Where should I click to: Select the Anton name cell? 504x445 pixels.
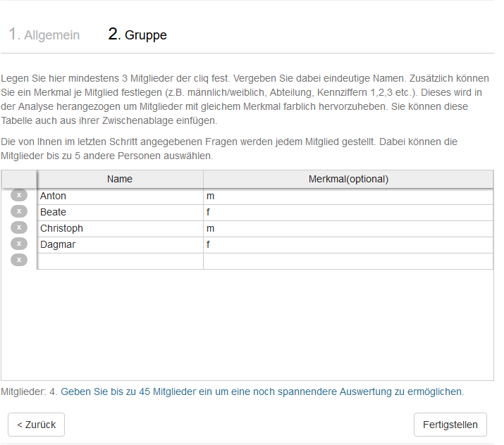121,196
